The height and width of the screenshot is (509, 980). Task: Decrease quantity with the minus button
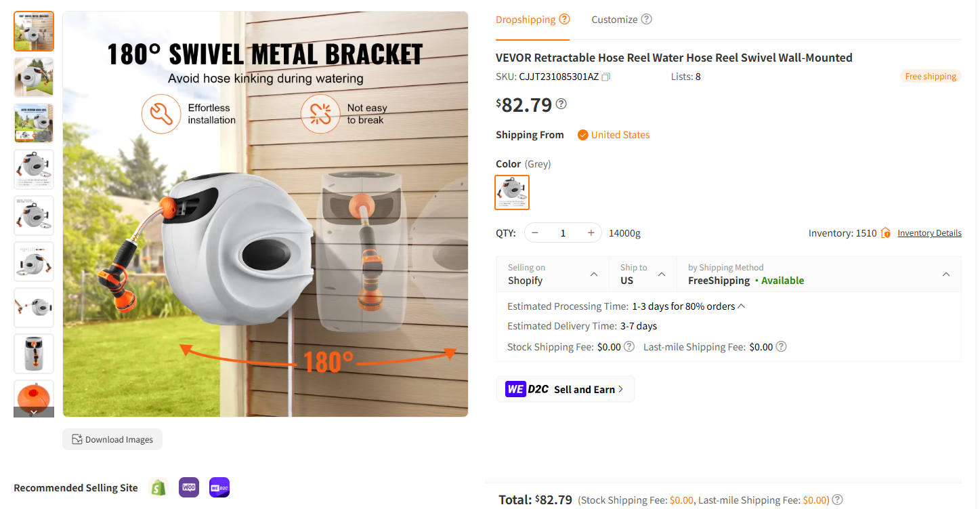(535, 233)
